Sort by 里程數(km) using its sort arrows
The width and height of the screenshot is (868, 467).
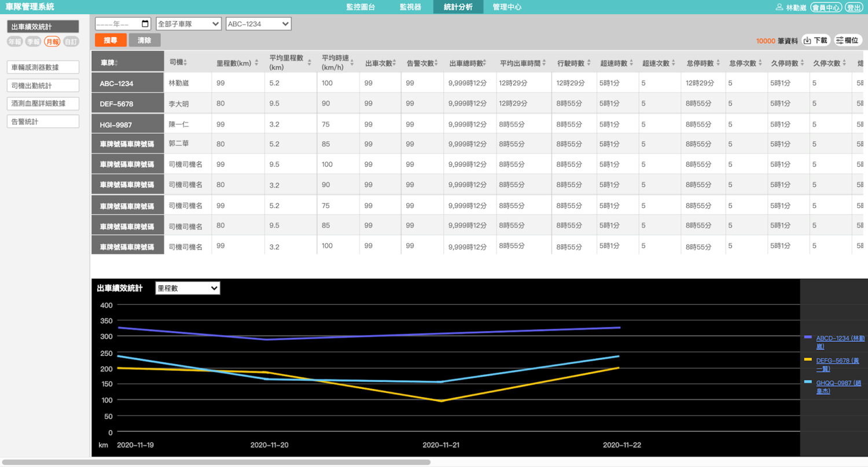(256, 62)
